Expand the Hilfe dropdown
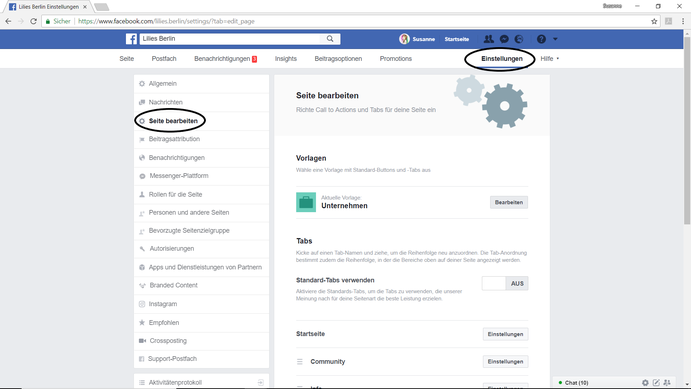691x389 pixels. 550,59
